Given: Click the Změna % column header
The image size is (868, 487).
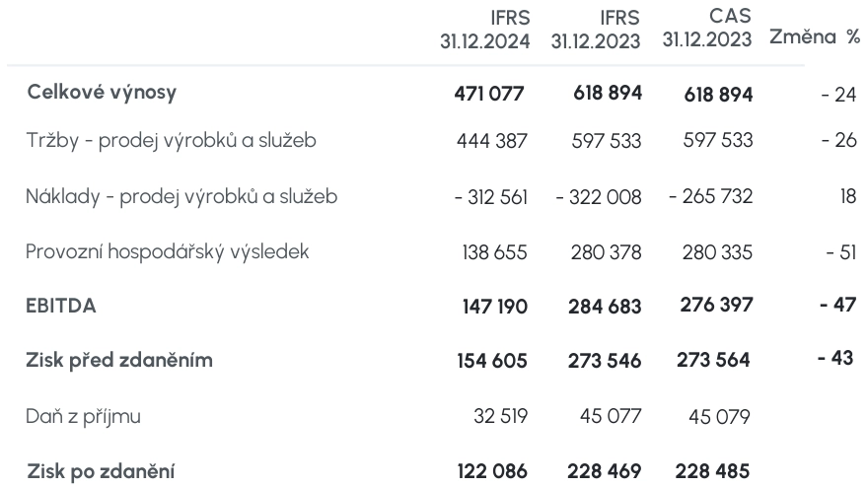Looking at the screenshot, I should (x=815, y=36).
